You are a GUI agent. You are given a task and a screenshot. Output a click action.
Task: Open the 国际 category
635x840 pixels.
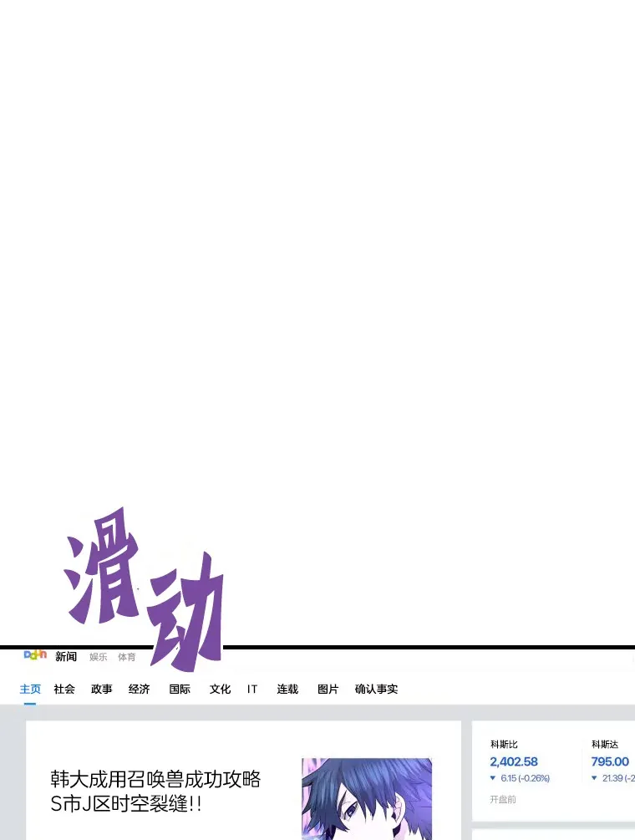point(180,689)
